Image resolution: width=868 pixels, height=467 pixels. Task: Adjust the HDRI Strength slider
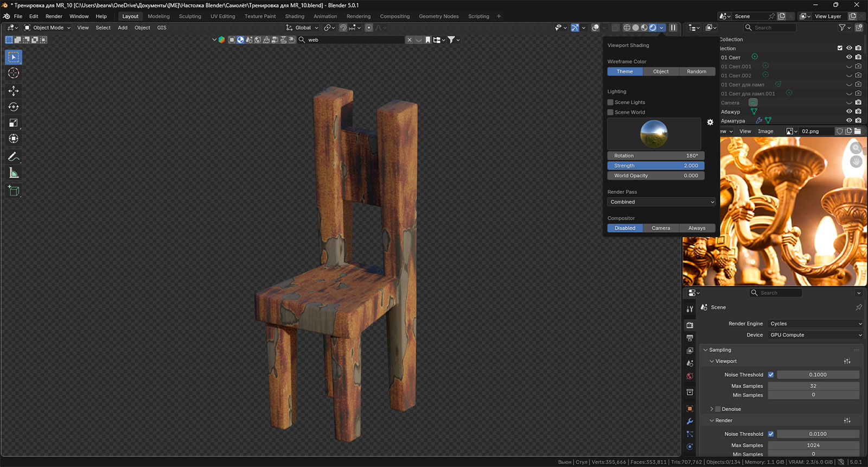click(x=655, y=166)
